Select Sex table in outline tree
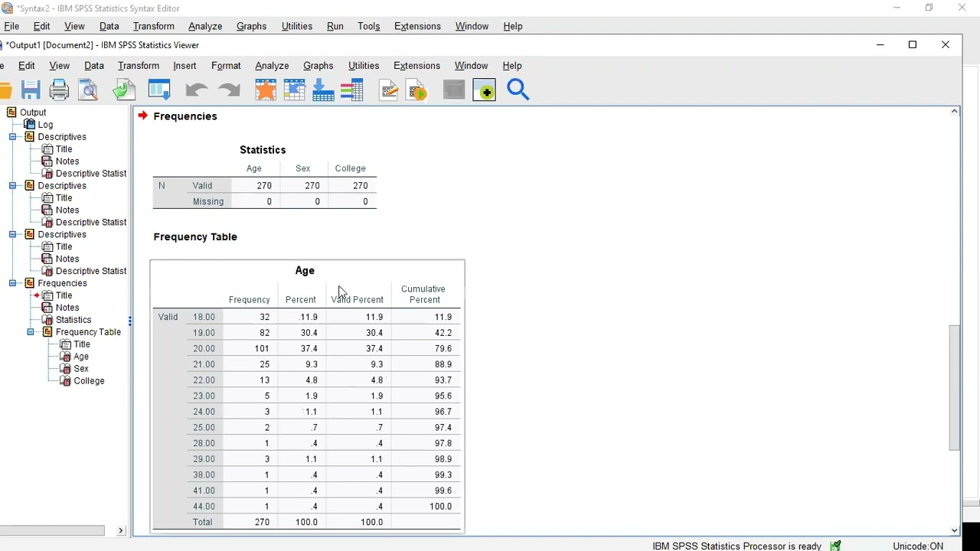Screen dimensions: 980x551 (x=81, y=369)
